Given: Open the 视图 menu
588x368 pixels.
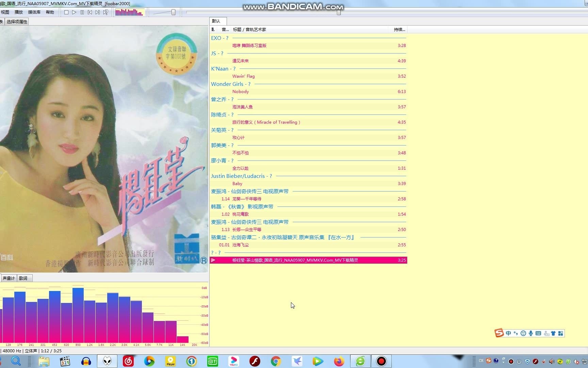Looking at the screenshot, I should point(5,12).
